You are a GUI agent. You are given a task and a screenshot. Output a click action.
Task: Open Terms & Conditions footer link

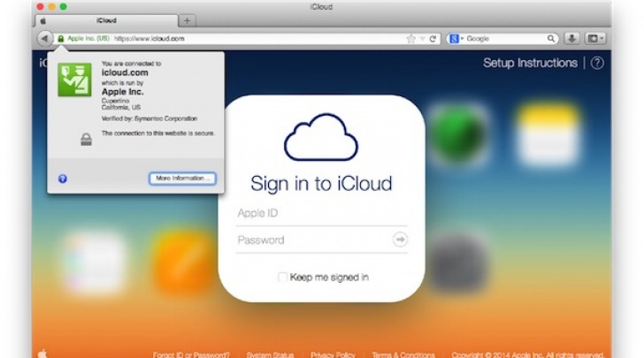403,354
